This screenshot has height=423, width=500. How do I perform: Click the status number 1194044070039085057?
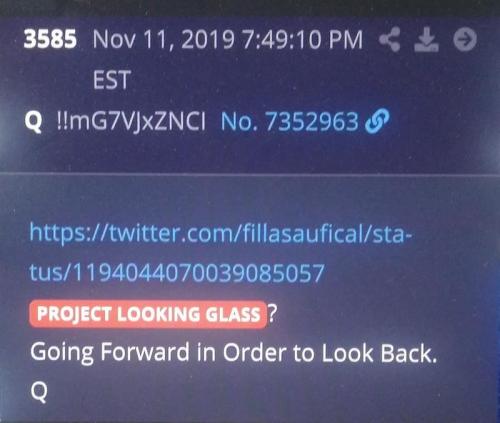pyautogui.click(x=198, y=273)
